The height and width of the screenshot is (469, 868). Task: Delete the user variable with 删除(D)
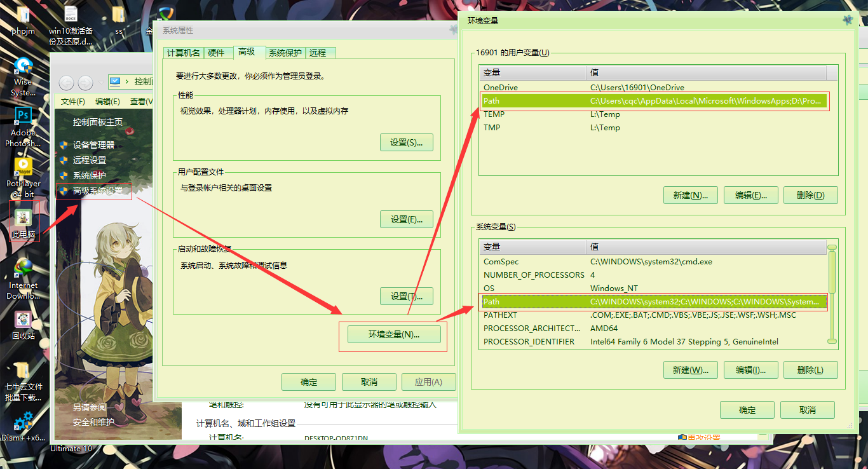811,195
